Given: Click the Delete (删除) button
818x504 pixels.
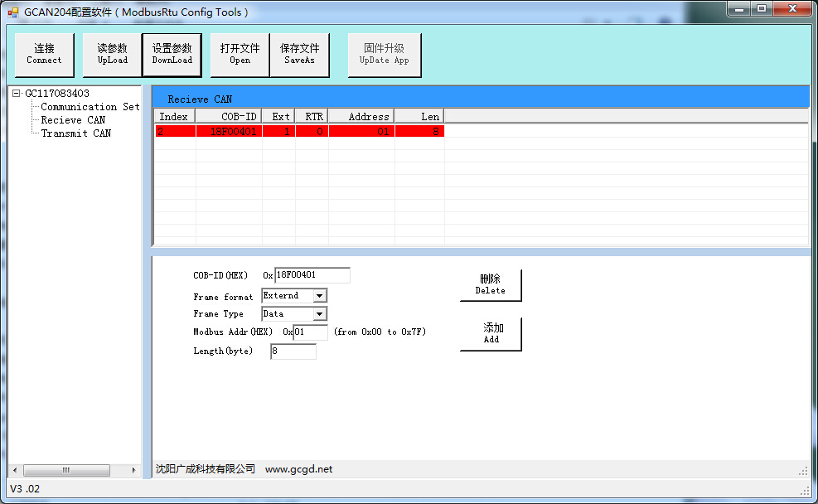Looking at the screenshot, I should pyautogui.click(x=490, y=284).
